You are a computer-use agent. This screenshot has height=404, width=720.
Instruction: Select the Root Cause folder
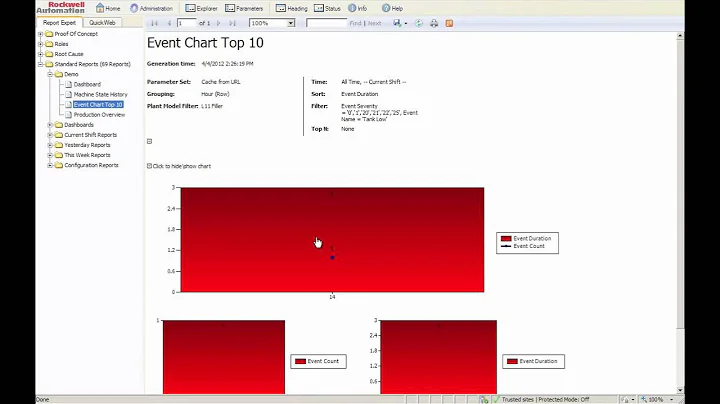tap(69, 54)
